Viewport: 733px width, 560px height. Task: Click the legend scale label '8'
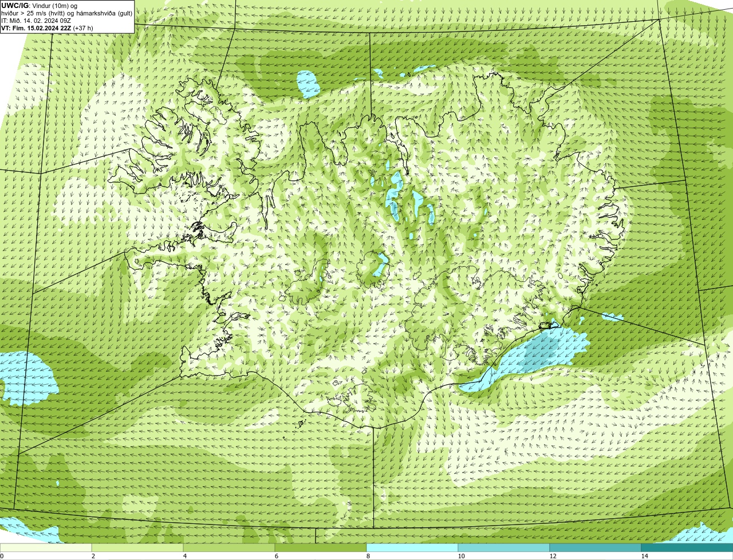[368, 556]
